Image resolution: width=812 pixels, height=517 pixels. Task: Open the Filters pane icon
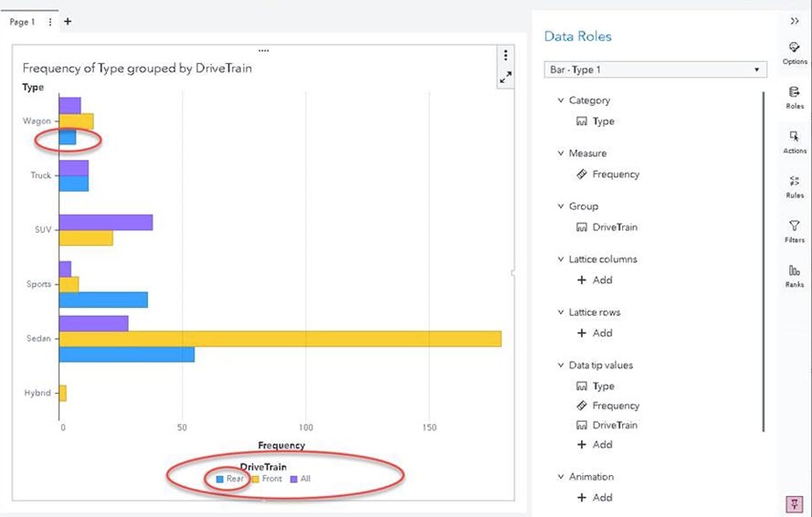coord(795,226)
